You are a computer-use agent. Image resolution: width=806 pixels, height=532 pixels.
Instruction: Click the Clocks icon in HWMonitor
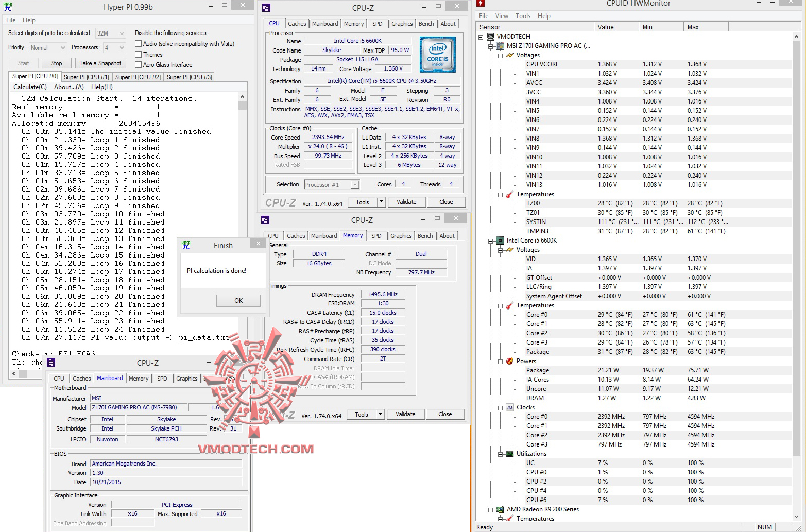click(510, 407)
